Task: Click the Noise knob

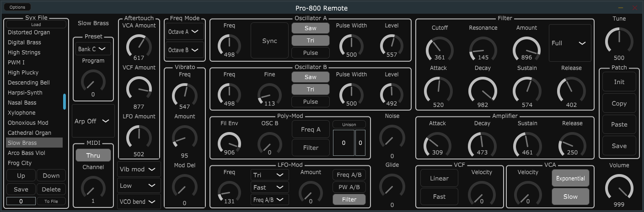Action: tap(392, 137)
